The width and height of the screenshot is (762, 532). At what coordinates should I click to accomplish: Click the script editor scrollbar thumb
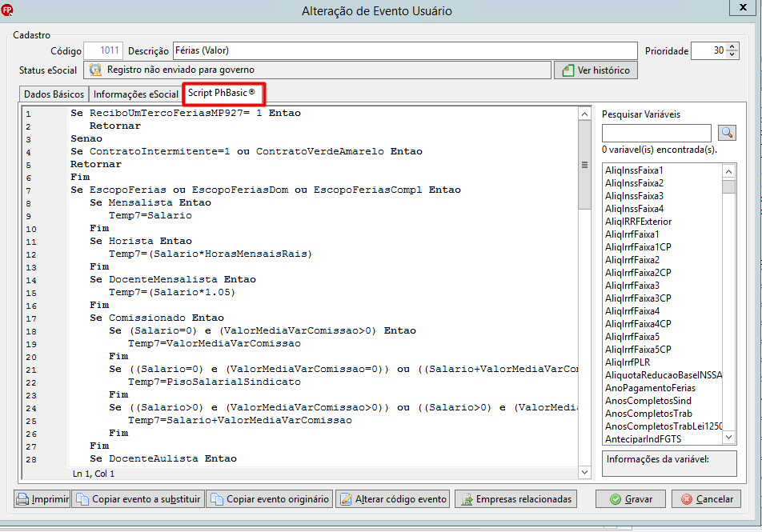click(584, 165)
